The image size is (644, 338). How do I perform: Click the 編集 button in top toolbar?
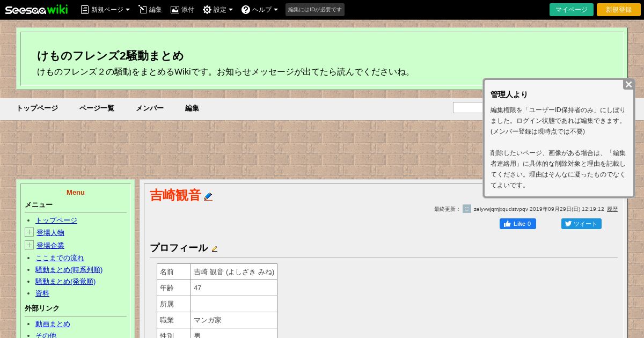(150, 10)
